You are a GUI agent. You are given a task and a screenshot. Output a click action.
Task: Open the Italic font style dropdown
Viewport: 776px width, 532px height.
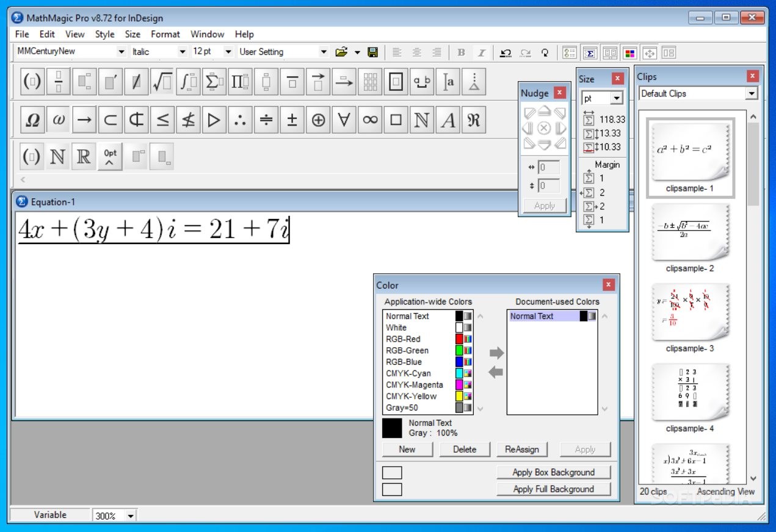pos(182,52)
